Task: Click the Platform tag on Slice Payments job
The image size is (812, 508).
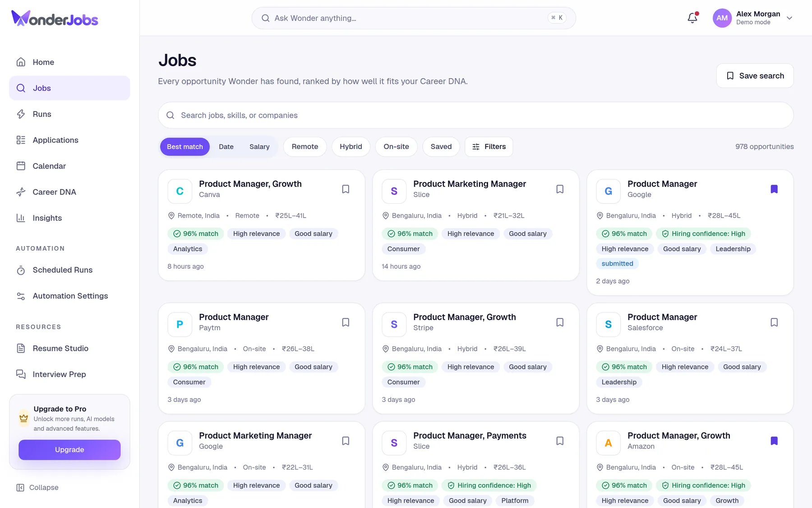Action: click(515, 501)
